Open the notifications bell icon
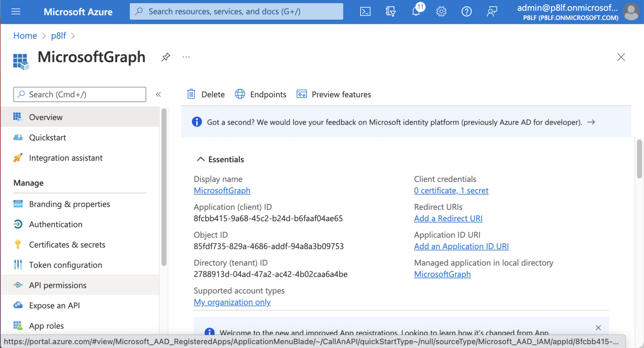 [416, 12]
